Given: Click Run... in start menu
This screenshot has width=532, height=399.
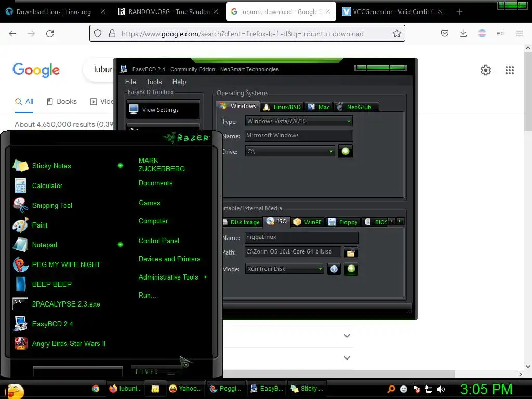Looking at the screenshot, I should coord(148,296).
